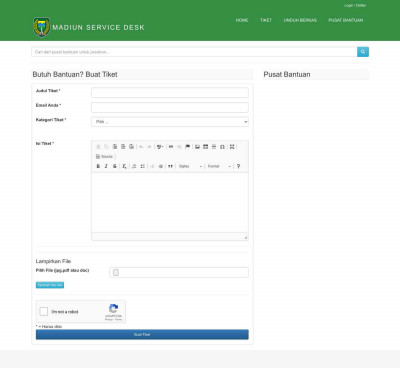Toggle Bold formatting
Viewport: 400px width, 368px height.
pyautogui.click(x=98, y=166)
